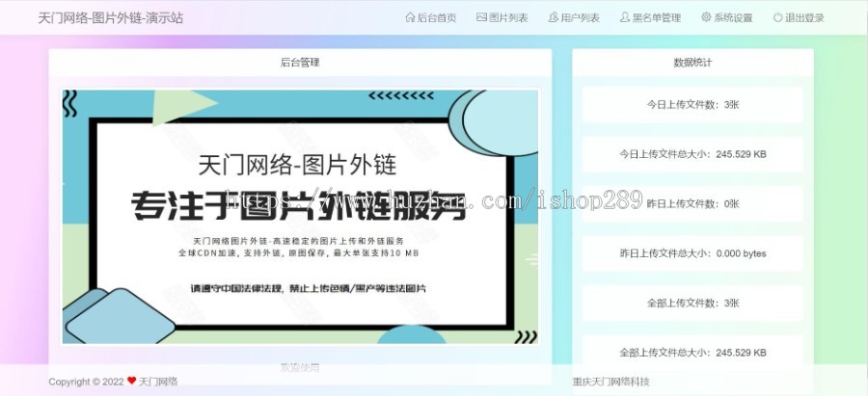Open the 系统设置 page

point(727,17)
